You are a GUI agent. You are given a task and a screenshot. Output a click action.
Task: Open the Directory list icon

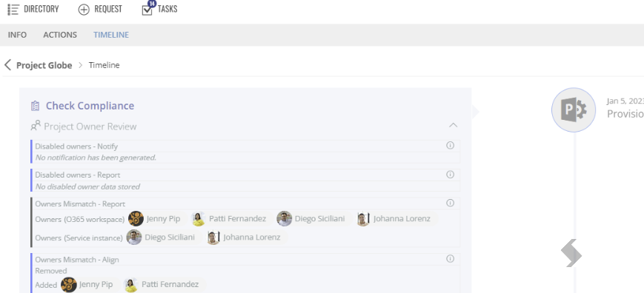pyautogui.click(x=13, y=10)
